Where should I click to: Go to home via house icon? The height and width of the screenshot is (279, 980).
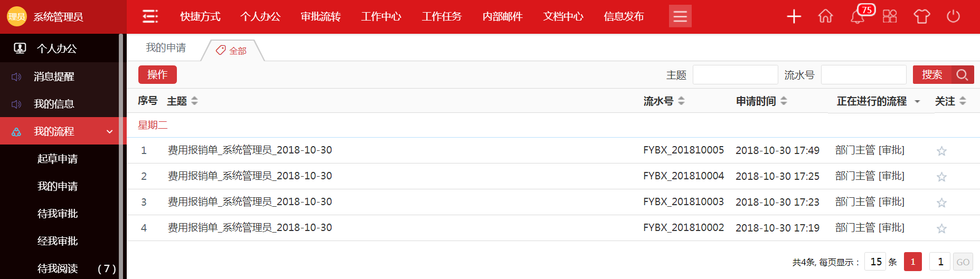825,17
